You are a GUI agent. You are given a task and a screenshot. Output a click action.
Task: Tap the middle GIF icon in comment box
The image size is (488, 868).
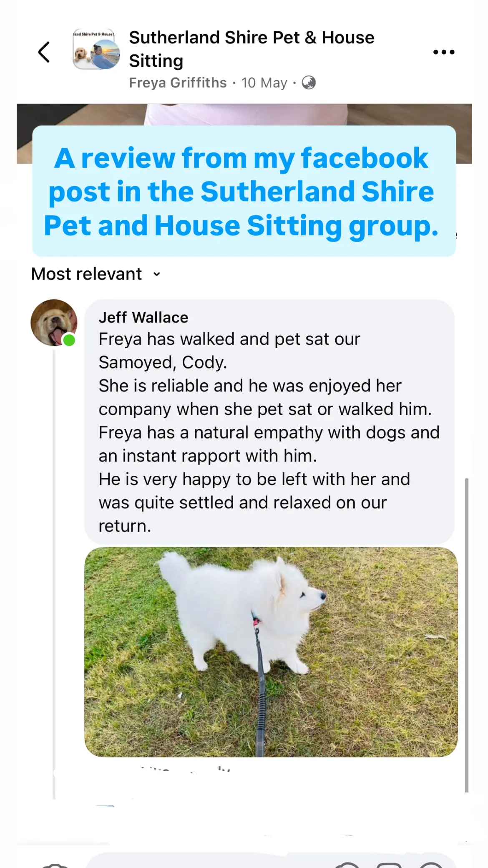[x=389, y=865]
